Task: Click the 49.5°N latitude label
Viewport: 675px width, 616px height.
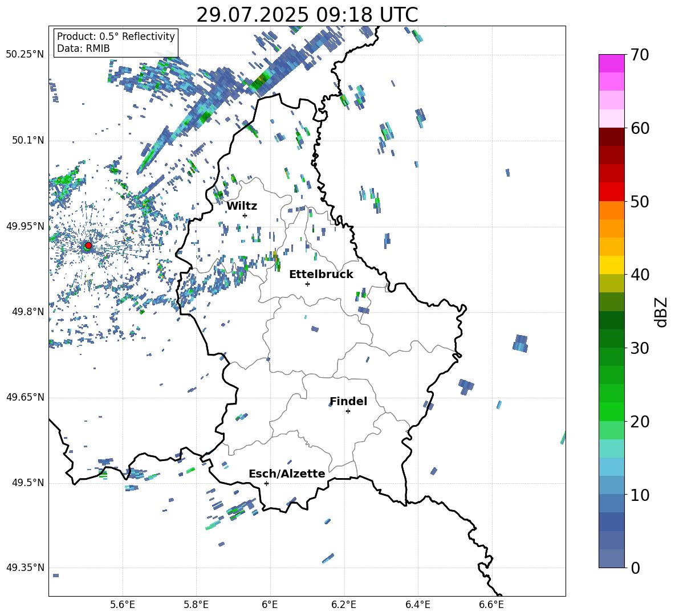Action: (x=28, y=483)
